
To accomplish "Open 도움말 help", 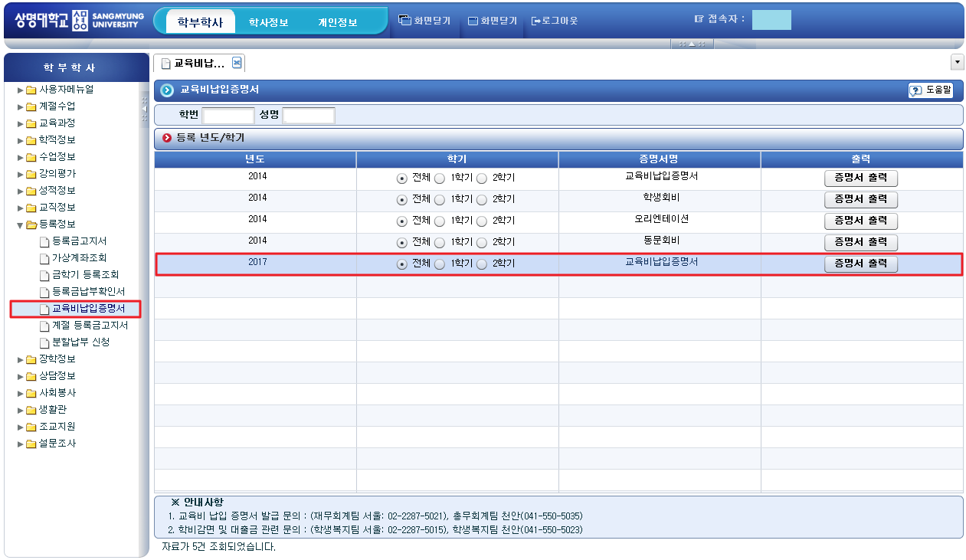I will tap(930, 90).
